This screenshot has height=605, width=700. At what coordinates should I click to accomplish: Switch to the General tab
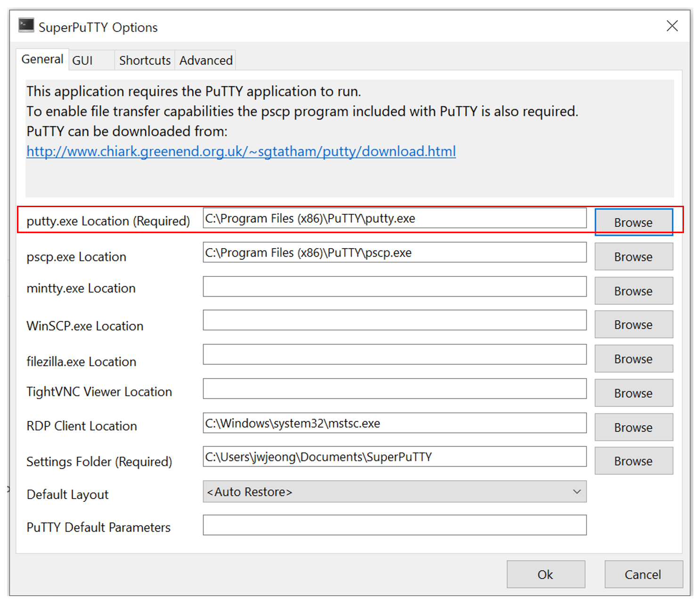click(42, 59)
